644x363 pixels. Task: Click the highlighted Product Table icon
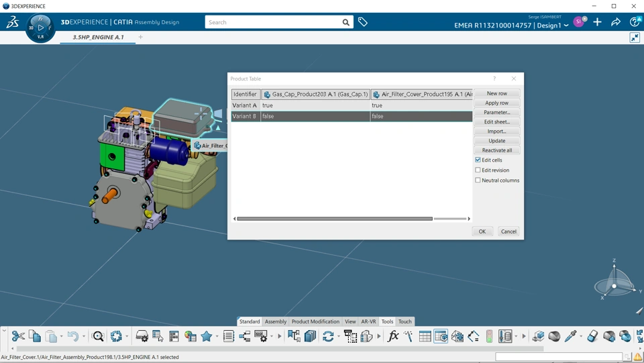pos(441,336)
